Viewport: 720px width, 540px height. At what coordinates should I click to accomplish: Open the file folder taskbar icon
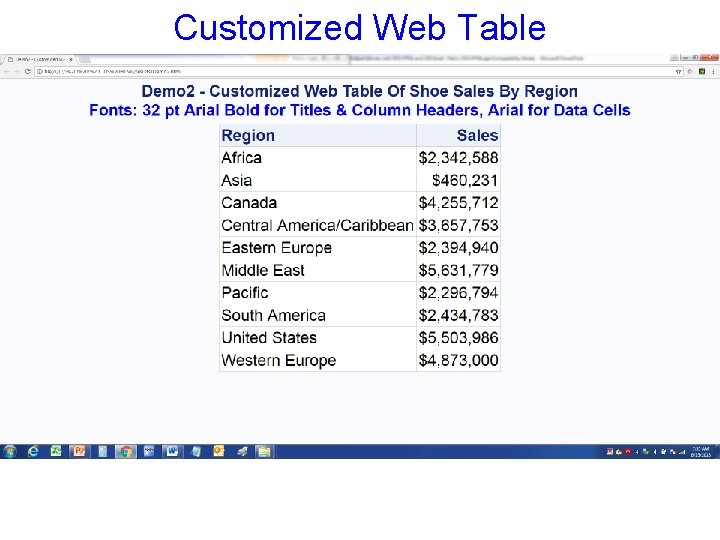(264, 451)
